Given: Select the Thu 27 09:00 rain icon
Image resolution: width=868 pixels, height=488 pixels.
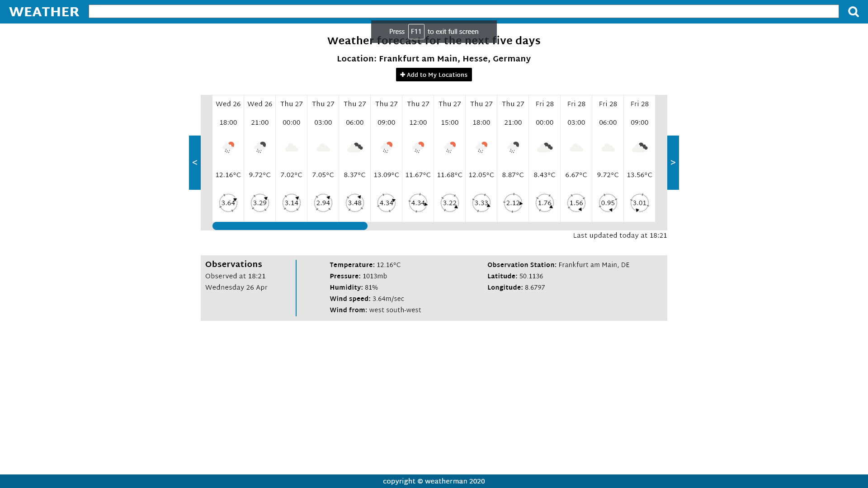Looking at the screenshot, I should [387, 147].
